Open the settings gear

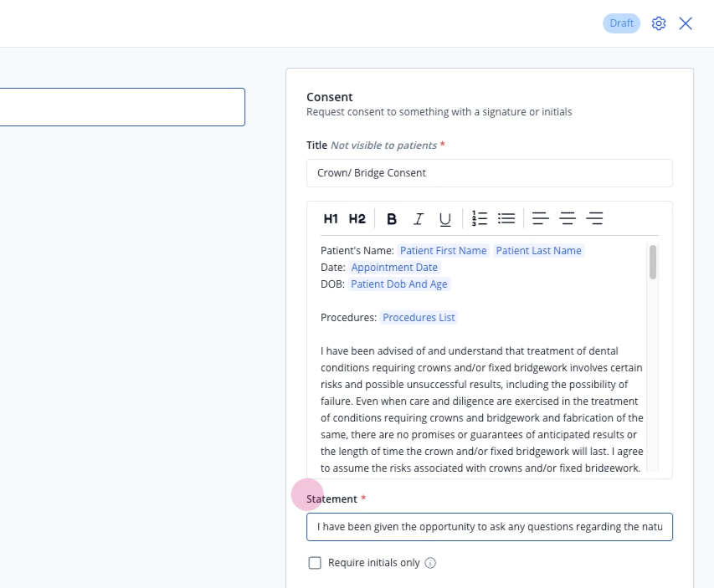tap(659, 23)
